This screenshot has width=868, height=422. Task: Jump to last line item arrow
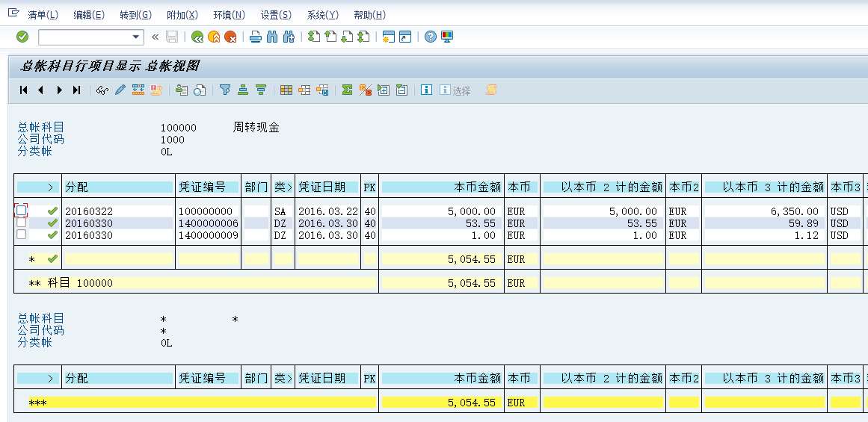point(76,90)
